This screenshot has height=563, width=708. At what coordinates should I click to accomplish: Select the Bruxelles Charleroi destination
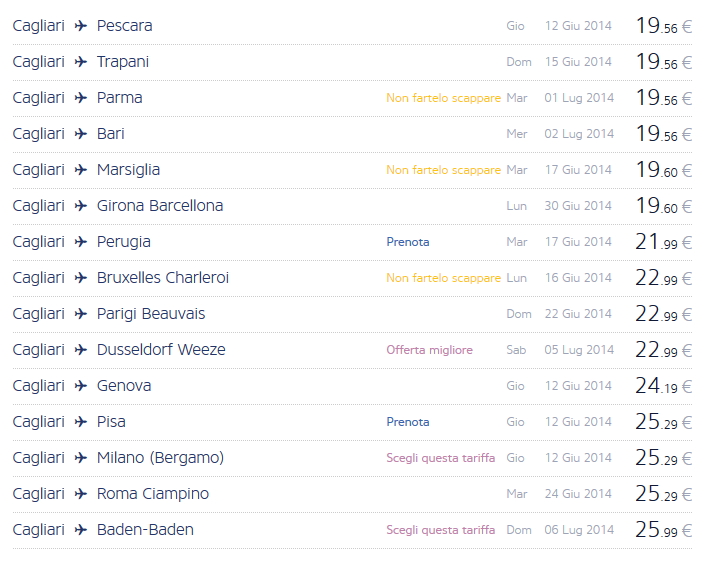pyautogui.click(x=163, y=278)
